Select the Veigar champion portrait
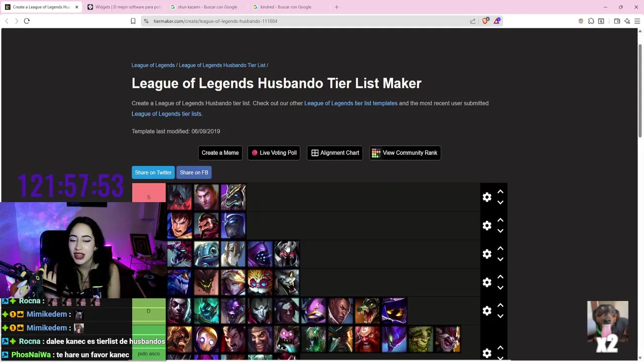Viewport: 644px width, 362px height. click(394, 311)
